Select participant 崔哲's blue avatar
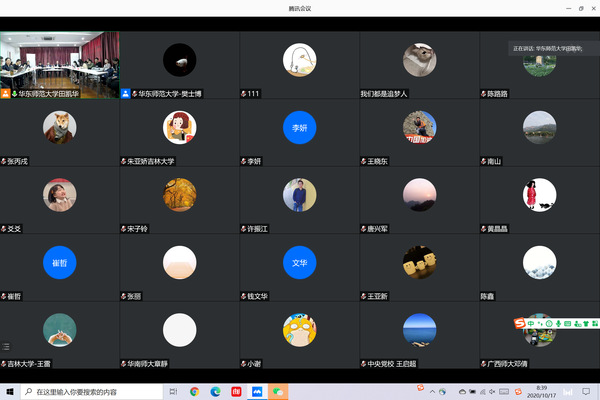600x400 pixels. tap(59, 262)
